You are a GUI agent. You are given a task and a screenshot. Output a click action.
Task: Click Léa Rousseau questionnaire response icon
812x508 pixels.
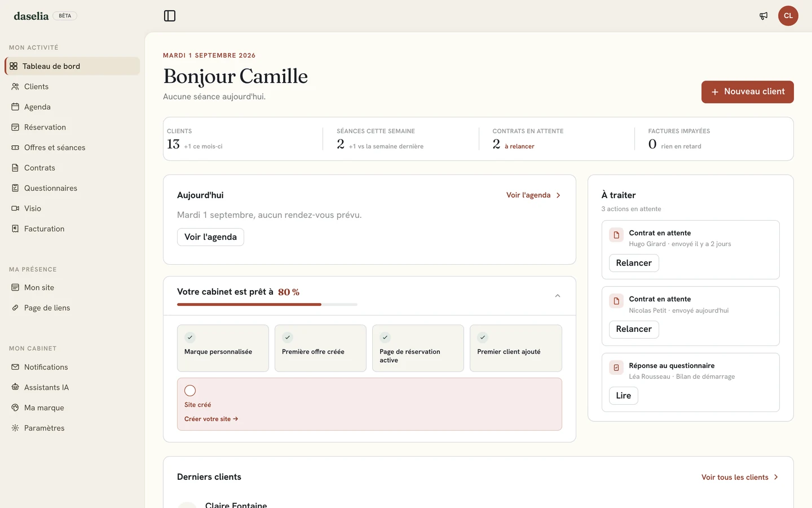pyautogui.click(x=616, y=367)
